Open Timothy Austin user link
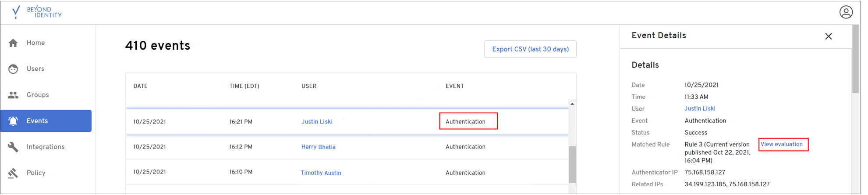 coord(321,173)
